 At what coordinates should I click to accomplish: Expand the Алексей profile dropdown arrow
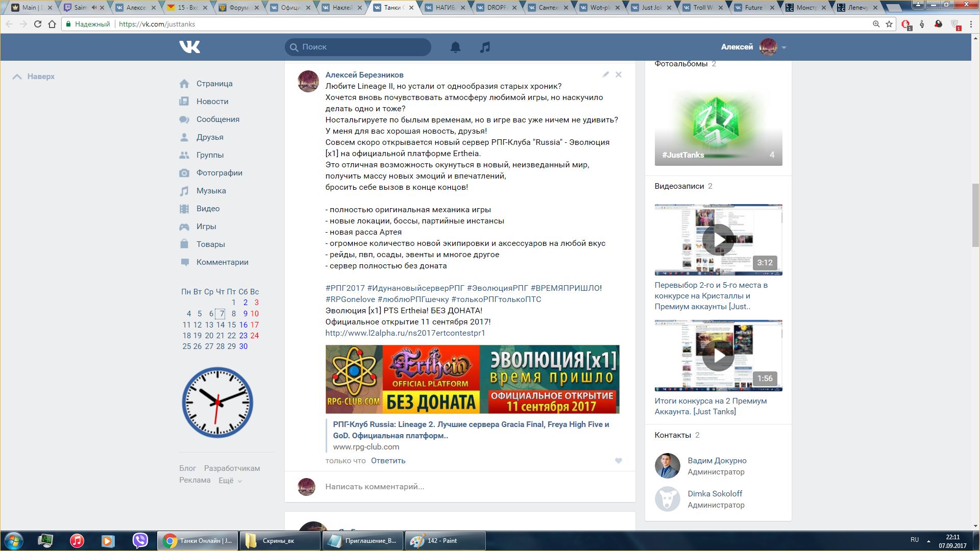coord(784,47)
